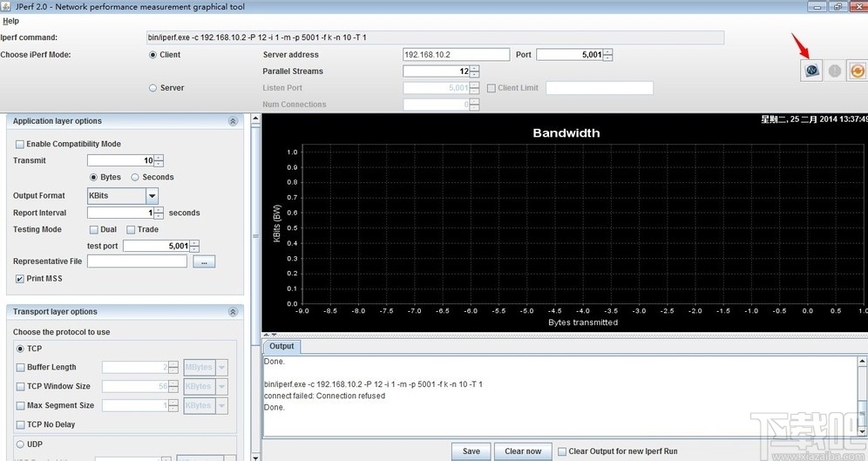
Task: Select Server iPerf mode
Action: tap(153, 88)
